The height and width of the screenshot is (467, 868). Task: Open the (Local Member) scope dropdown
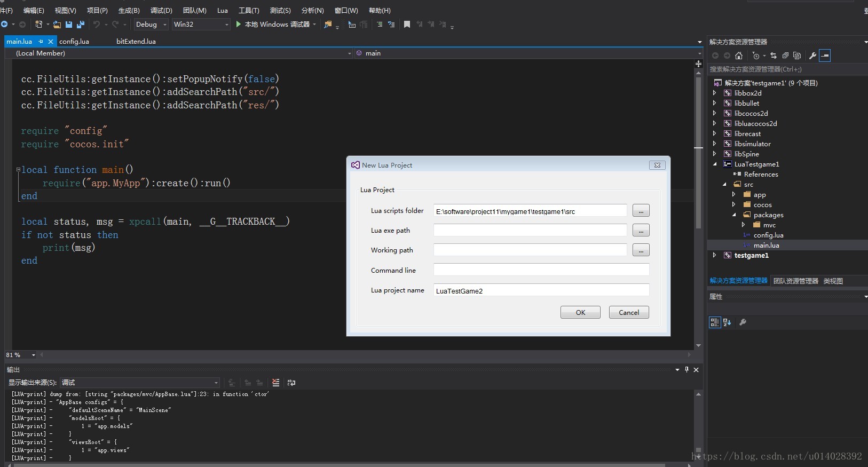pos(350,53)
